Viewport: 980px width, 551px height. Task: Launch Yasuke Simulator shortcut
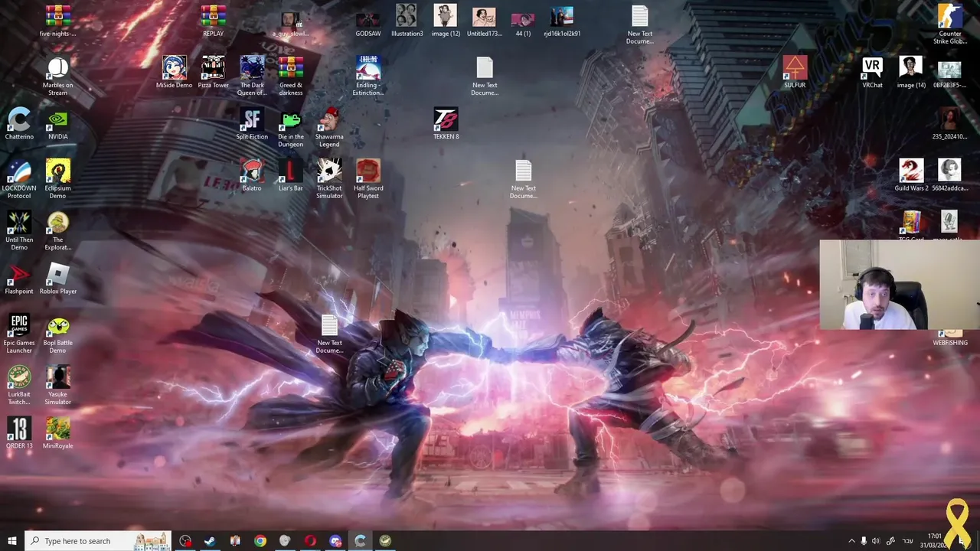58,384
